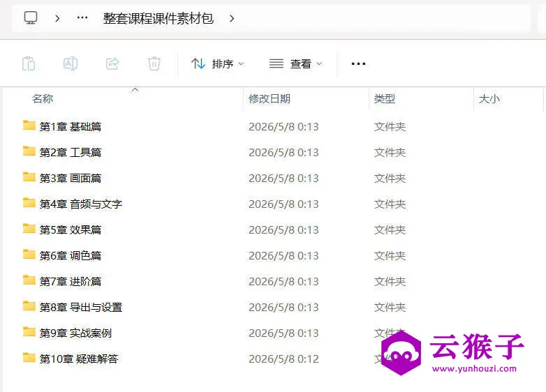Click the folder icon for 第8章 导出与设置
The image size is (546, 392).
(x=29, y=306)
